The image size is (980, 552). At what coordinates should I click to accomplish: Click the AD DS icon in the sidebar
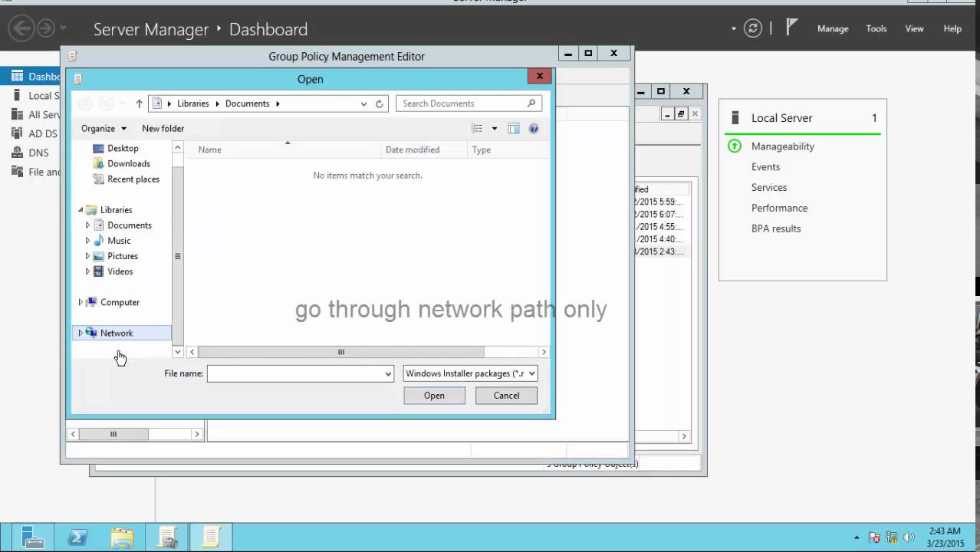(x=16, y=133)
